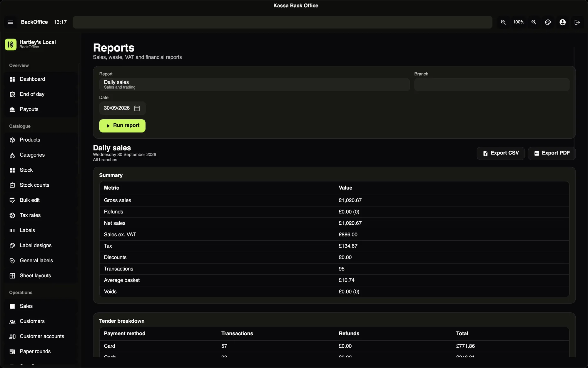Click the Sales ex. VAT value £886.00
The width and height of the screenshot is (588, 368).
pyautogui.click(x=348, y=235)
